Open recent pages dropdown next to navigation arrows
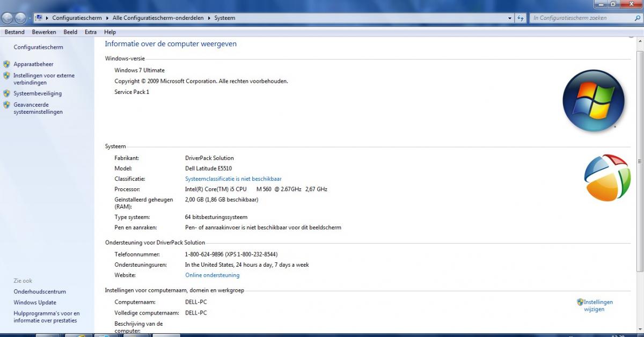 tap(30, 18)
